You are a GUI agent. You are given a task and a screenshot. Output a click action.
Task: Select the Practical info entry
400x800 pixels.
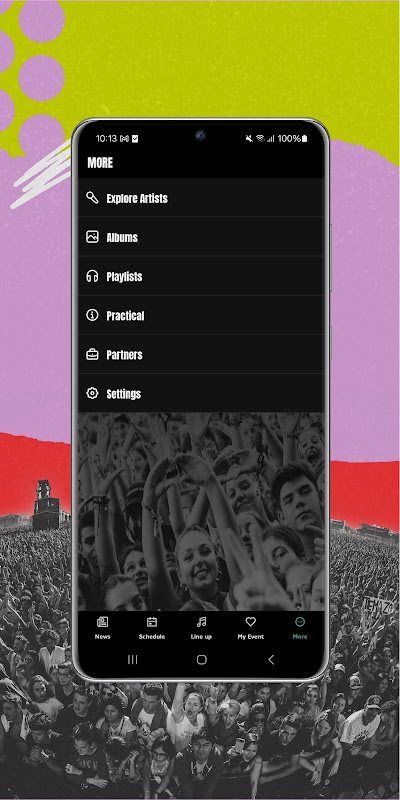point(201,315)
